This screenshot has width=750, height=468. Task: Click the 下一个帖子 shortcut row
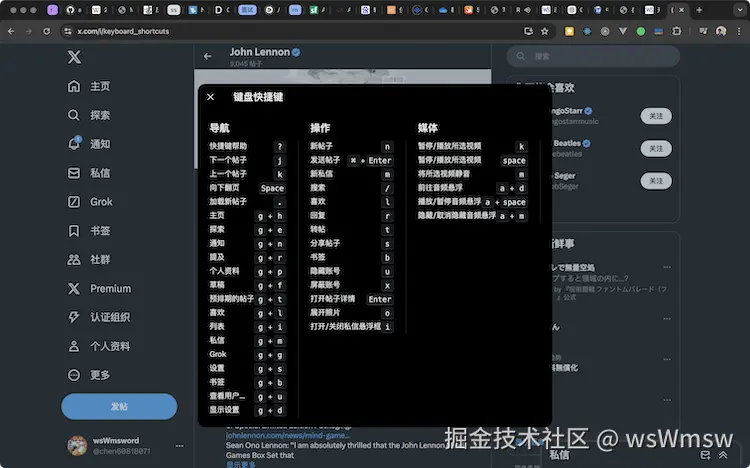click(247, 160)
